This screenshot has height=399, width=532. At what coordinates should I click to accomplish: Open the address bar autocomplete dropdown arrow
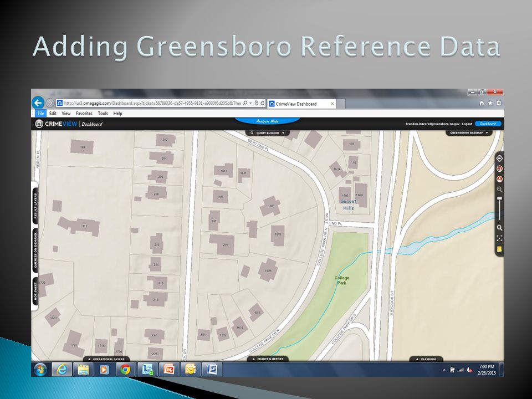tap(250, 103)
